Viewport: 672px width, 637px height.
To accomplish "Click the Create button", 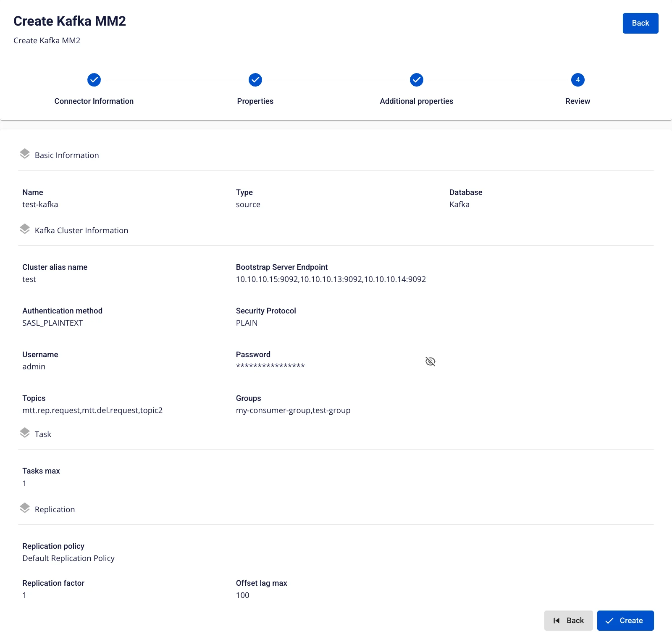I will pos(625,621).
